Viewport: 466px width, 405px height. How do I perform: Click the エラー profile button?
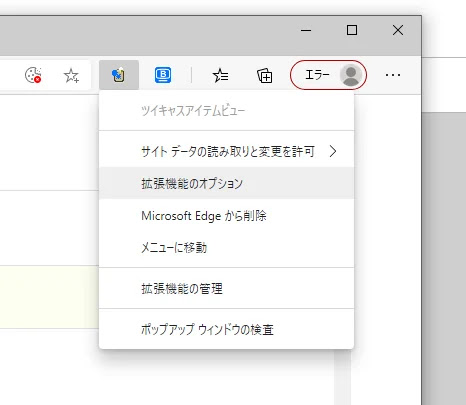328,75
